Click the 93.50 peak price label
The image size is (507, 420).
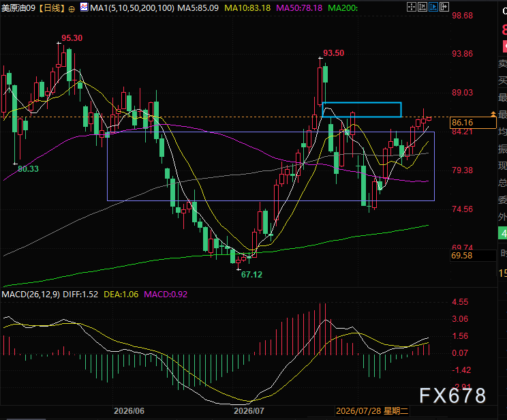[334, 53]
